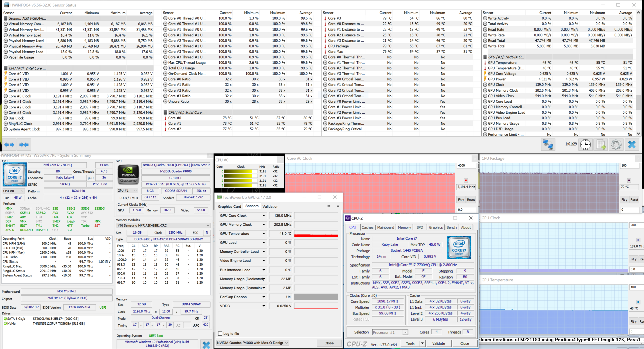Open the Processor #1 selection dropdown in CPU-Z
This screenshot has height=349, width=644.
[x=390, y=332]
